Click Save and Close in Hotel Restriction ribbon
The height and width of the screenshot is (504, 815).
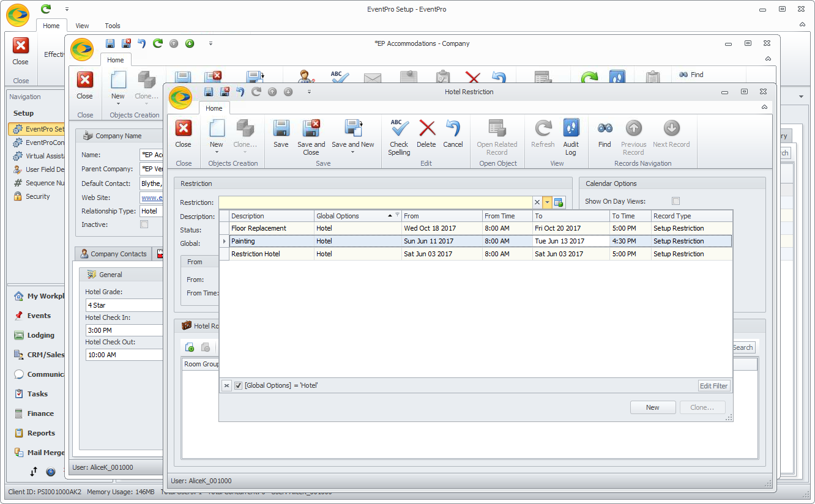tap(311, 137)
